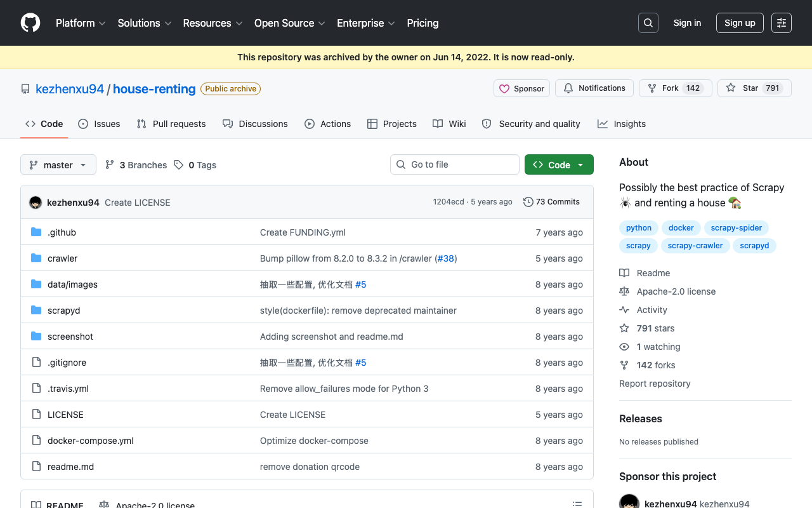Image resolution: width=812 pixels, height=508 pixels.
Task: Open the GitHub home logo
Action: [x=30, y=23]
